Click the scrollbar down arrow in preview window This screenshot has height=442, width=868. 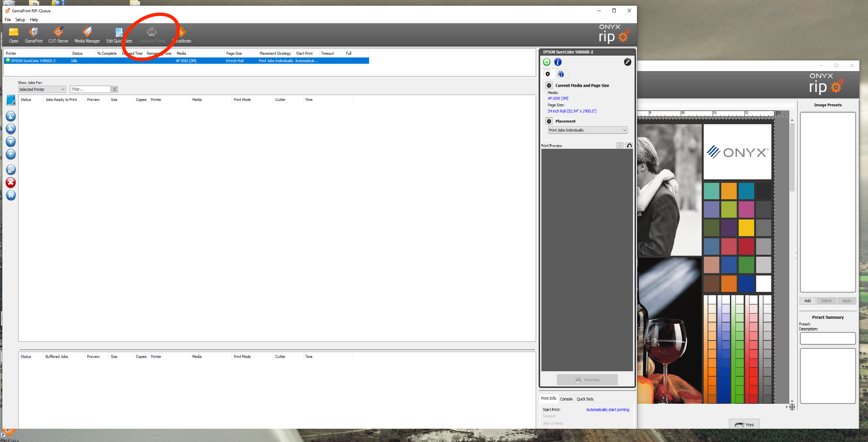point(792,401)
